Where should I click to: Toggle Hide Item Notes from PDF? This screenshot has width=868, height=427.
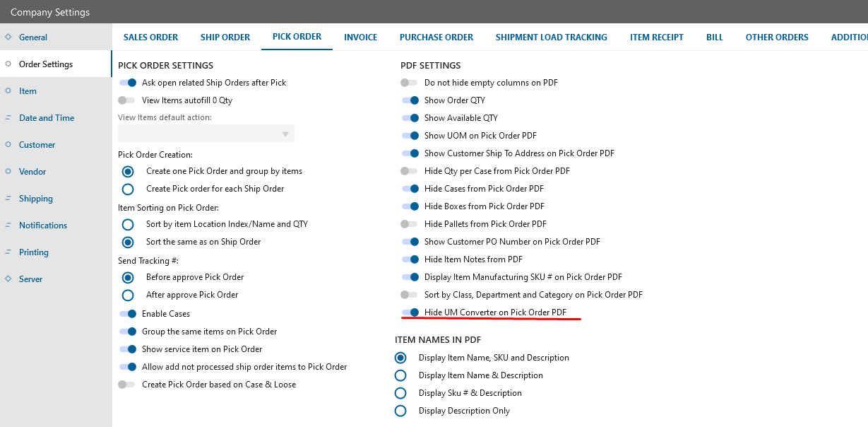[x=410, y=259]
